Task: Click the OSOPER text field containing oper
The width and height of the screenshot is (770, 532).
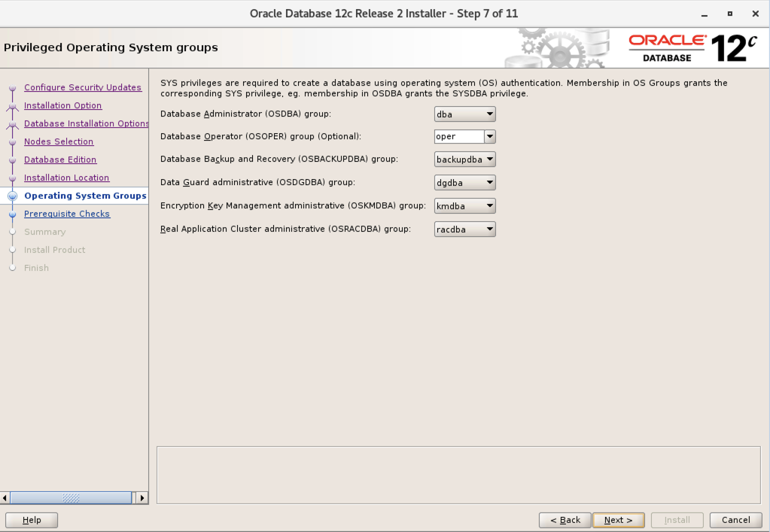Action: coord(459,136)
